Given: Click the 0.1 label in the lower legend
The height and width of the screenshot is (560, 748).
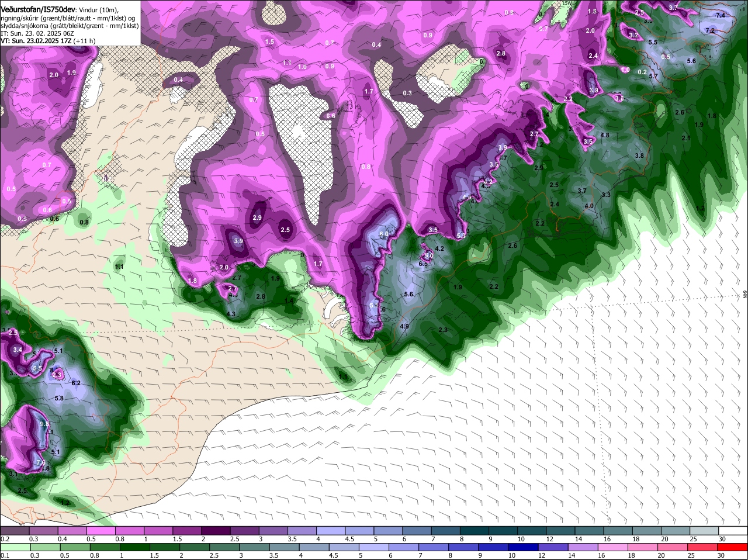Looking at the screenshot, I should click(x=5, y=555).
